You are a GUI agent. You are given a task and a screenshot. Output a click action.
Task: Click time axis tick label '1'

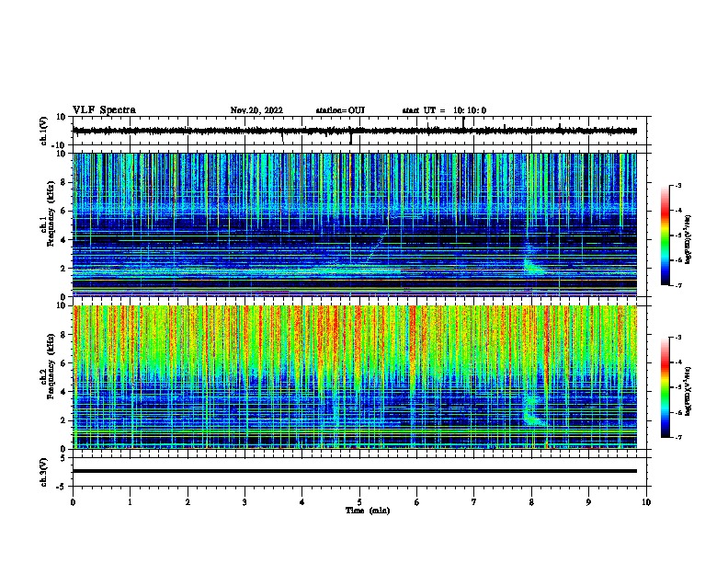tap(130, 502)
